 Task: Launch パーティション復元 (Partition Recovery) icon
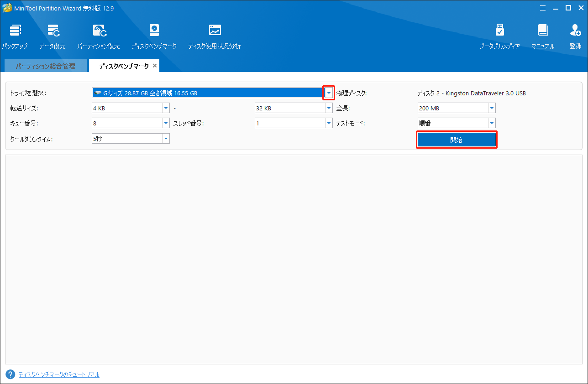[99, 31]
